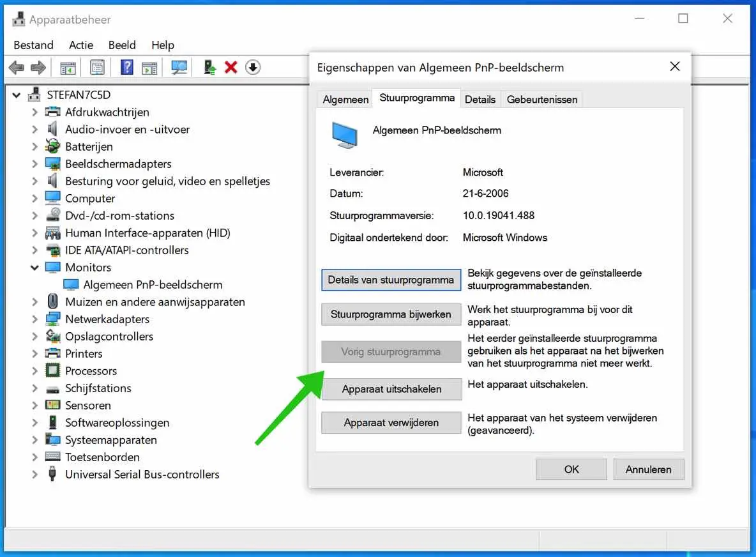Open the Beeld menu
Screen dimensions: 756x557
(x=122, y=45)
